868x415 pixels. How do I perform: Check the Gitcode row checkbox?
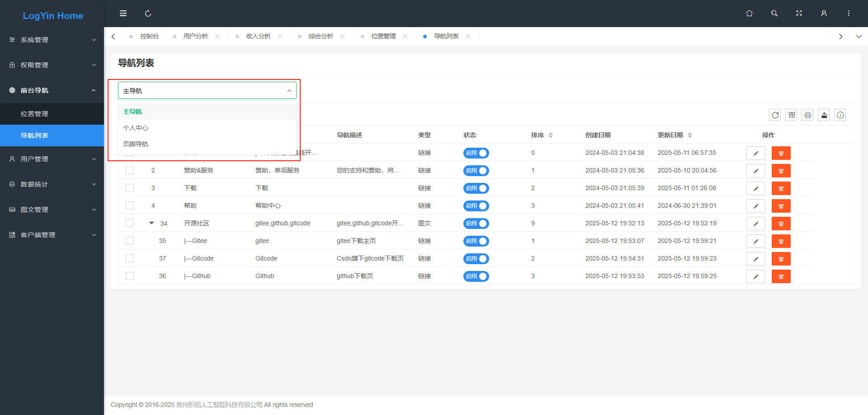(x=130, y=258)
